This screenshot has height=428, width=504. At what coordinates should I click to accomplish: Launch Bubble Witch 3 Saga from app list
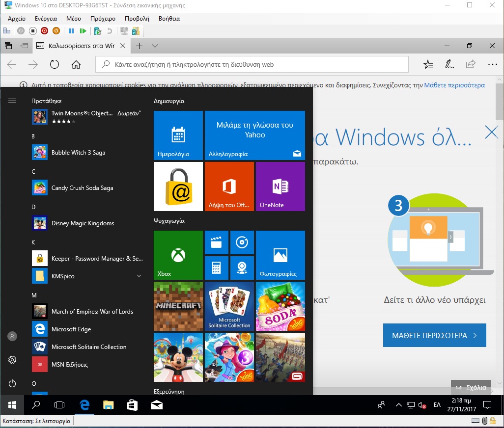coord(87,153)
